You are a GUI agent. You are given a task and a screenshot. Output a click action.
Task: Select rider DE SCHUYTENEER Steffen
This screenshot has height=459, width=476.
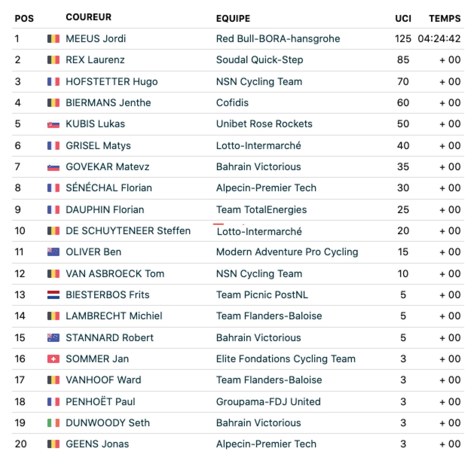tap(128, 231)
